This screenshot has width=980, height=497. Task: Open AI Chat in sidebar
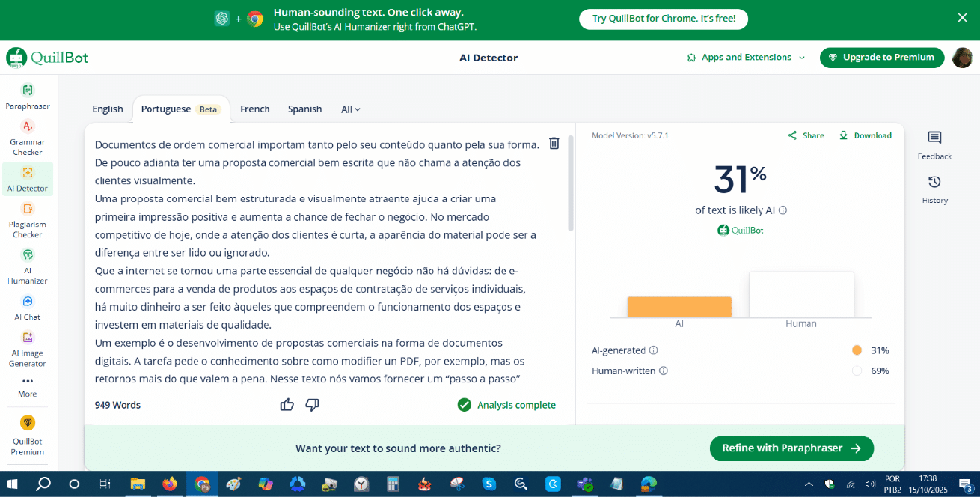pyautogui.click(x=28, y=308)
